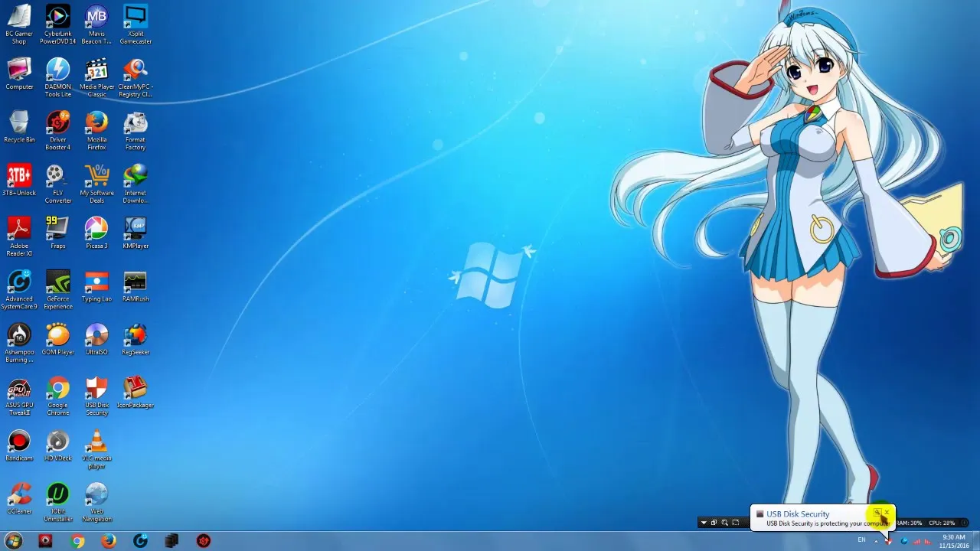Select the Recycle Bin icon

point(19,127)
